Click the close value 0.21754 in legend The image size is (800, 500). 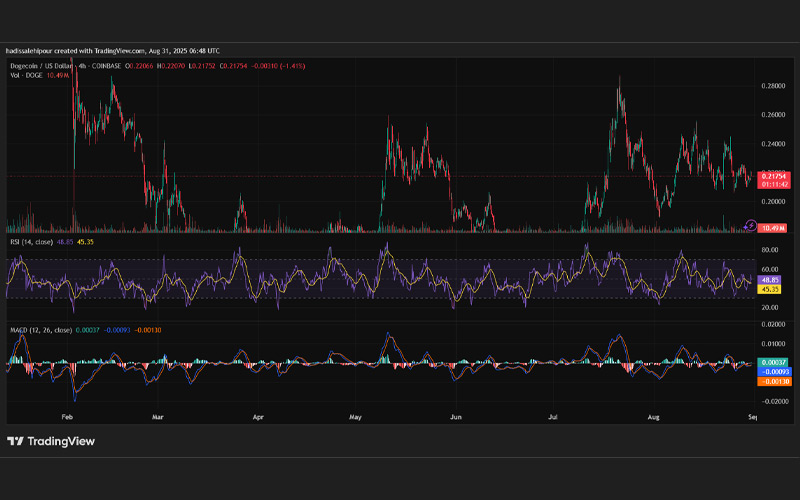coord(235,66)
